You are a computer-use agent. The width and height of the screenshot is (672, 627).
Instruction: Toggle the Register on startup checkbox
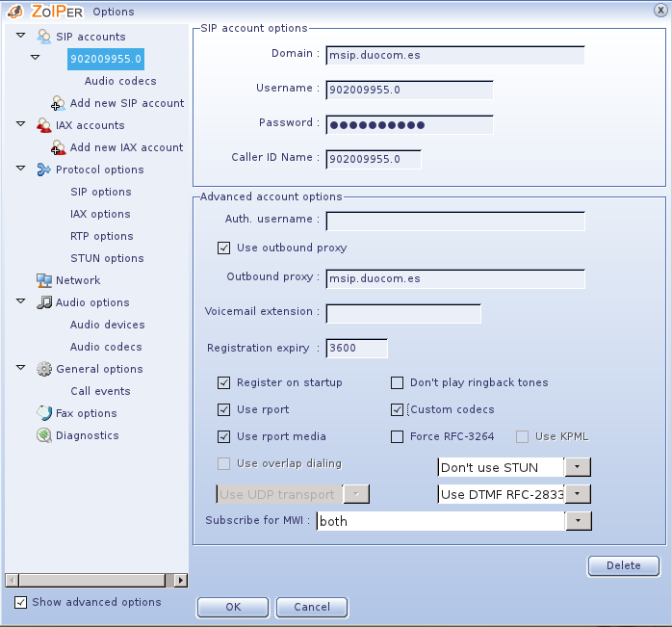click(x=224, y=382)
